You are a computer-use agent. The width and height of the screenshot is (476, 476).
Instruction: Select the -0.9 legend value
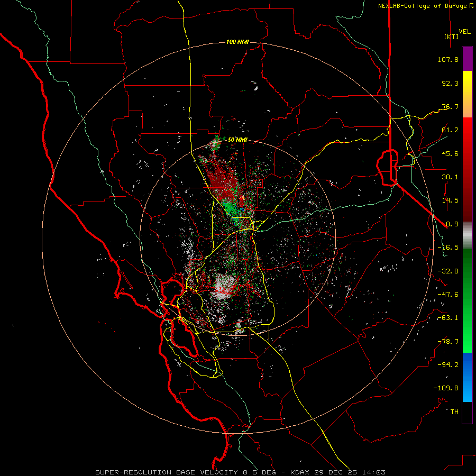coord(450,224)
